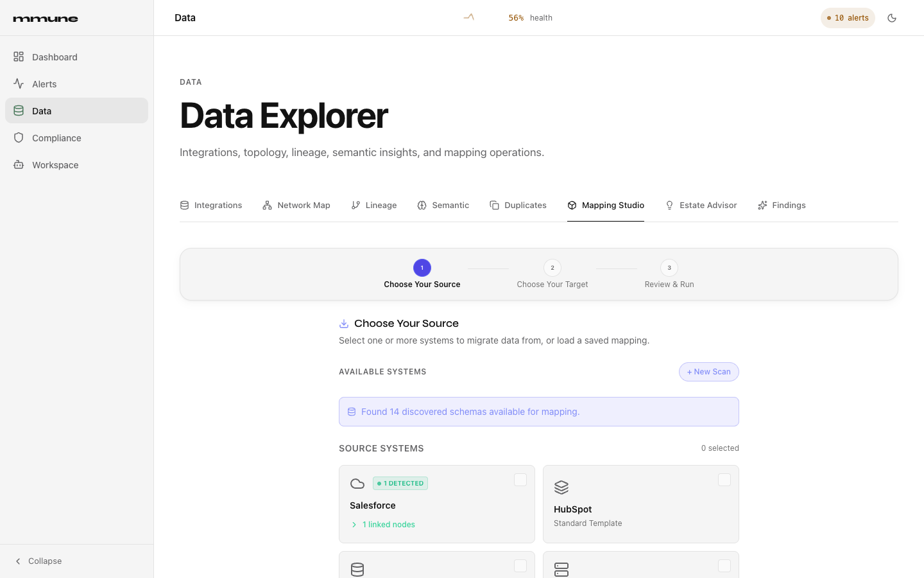Switch to the Network Map tab

296,206
